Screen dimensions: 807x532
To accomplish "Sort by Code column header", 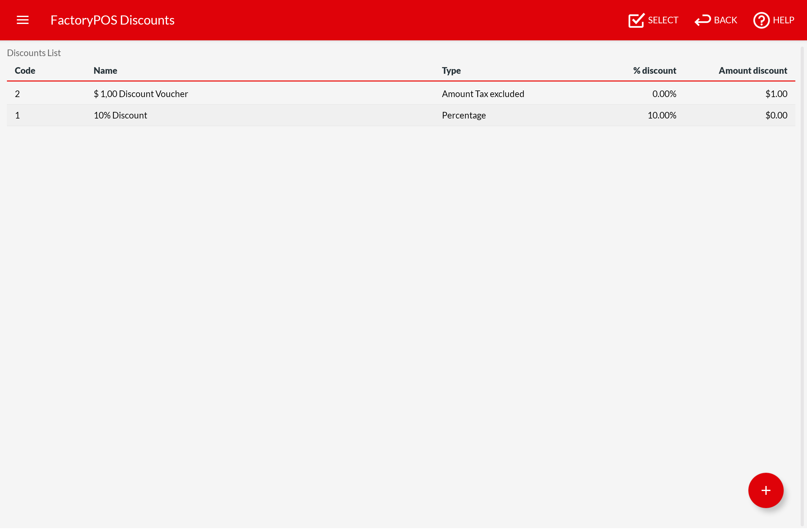I will pos(25,71).
